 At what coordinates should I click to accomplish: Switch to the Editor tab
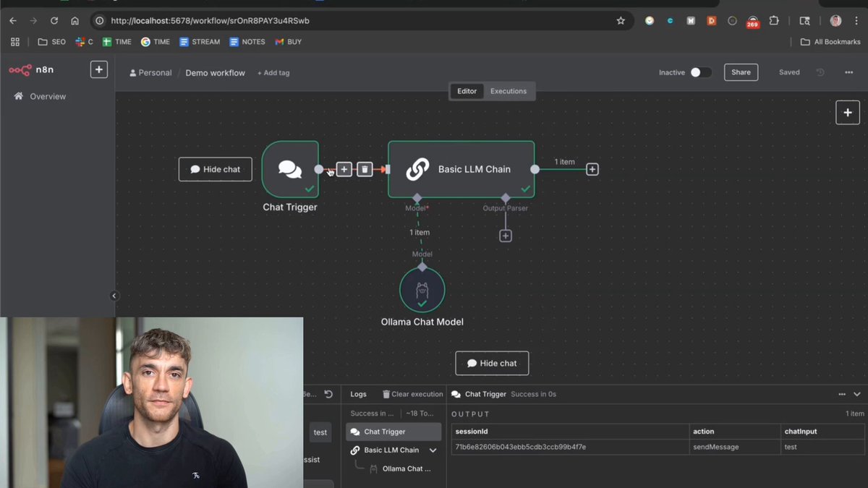pos(467,91)
